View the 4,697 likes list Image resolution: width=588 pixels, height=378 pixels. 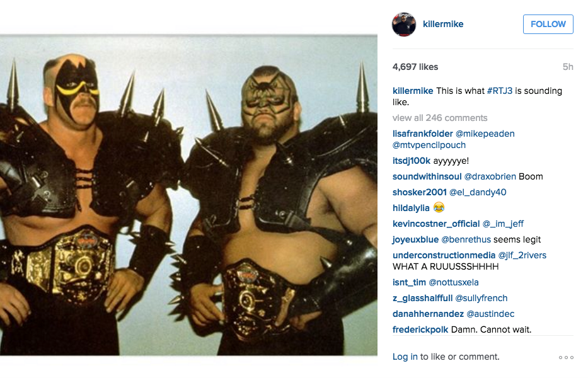click(415, 67)
